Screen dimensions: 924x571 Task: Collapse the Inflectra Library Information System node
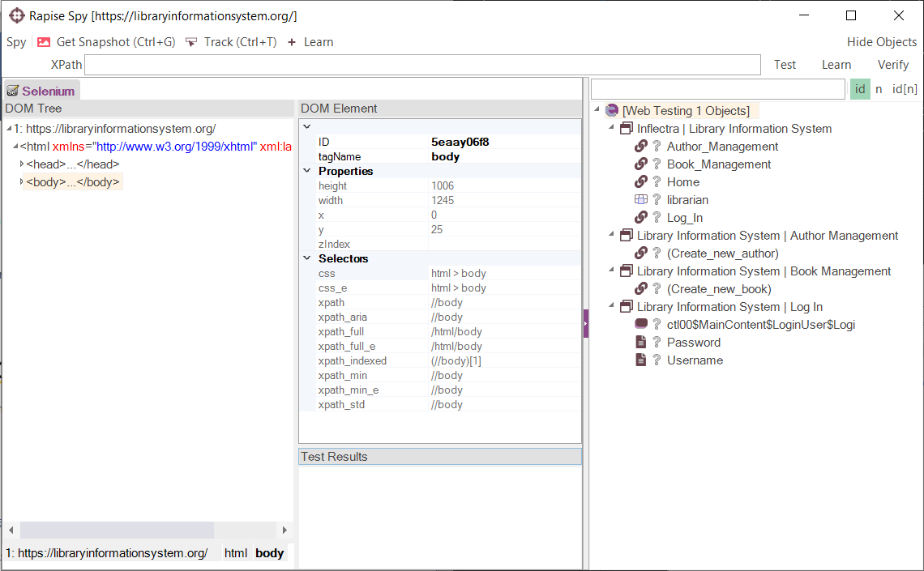coord(611,127)
